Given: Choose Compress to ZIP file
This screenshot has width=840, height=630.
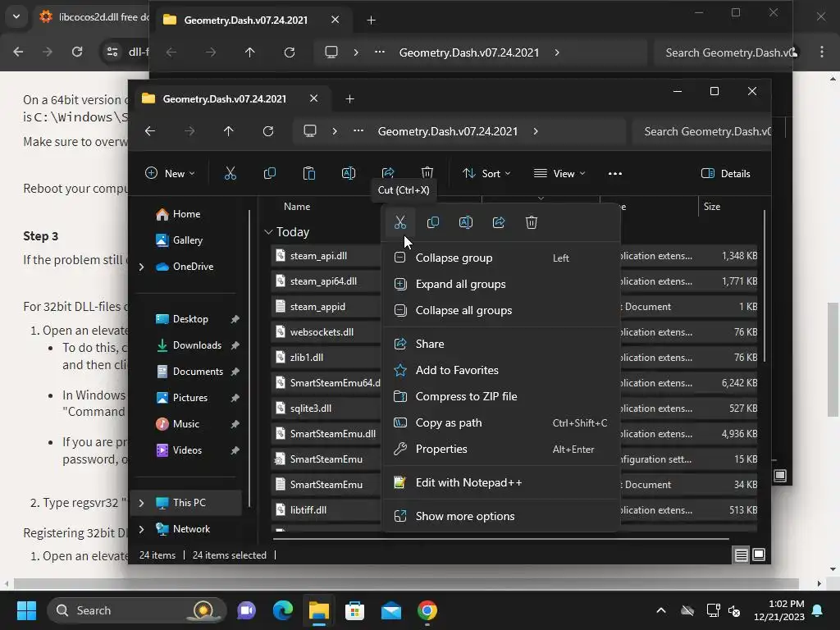Looking at the screenshot, I should tap(501, 396).
